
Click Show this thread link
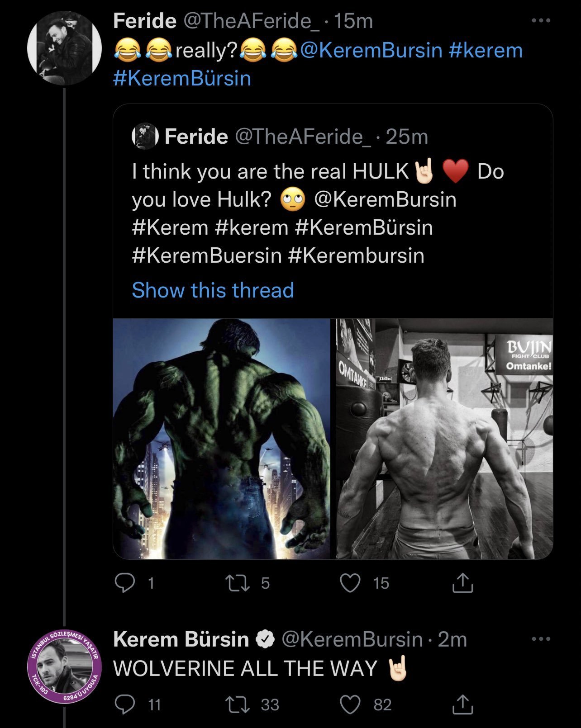tap(213, 290)
